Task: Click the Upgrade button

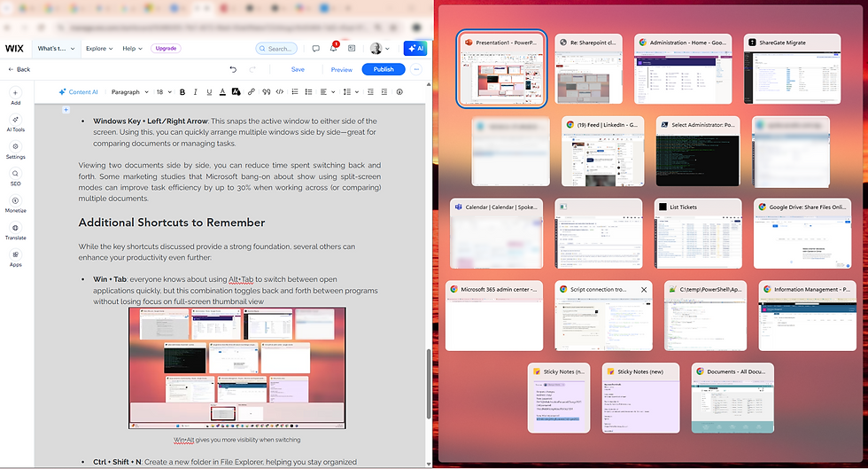Action: point(166,48)
